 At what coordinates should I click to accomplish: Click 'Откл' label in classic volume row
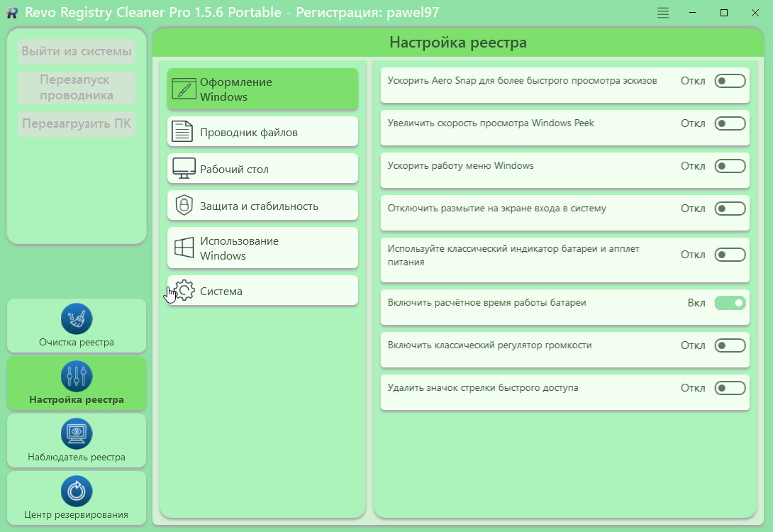pos(693,345)
